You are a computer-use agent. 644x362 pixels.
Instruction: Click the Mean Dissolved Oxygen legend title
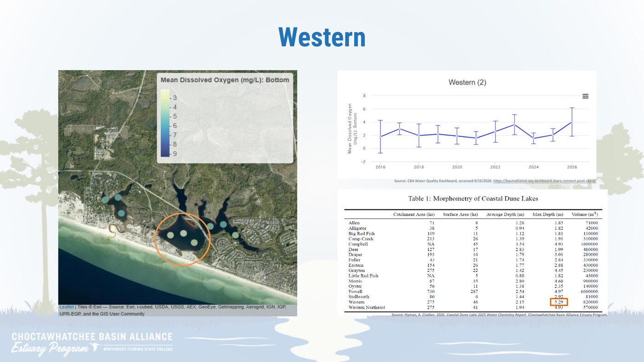tap(225, 80)
